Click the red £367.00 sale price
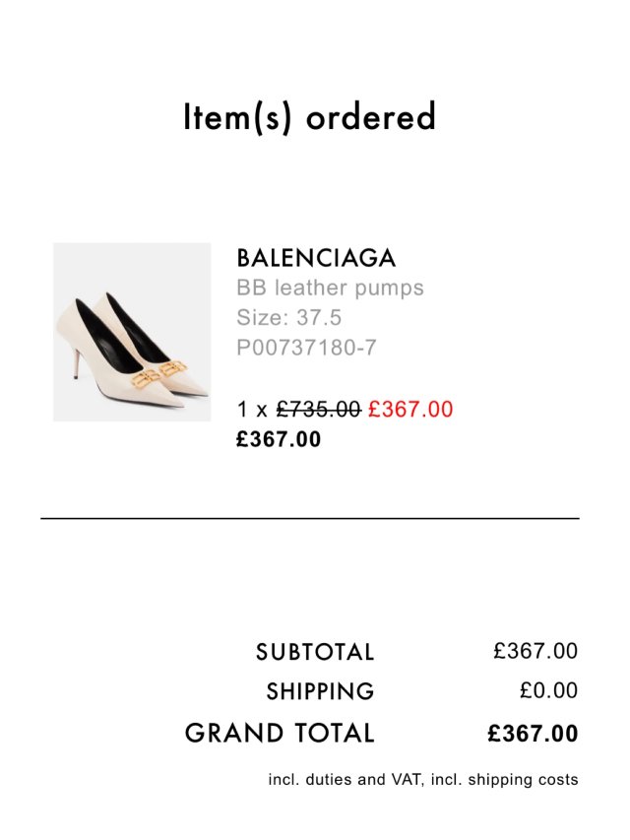The height and width of the screenshot is (840, 630). pyautogui.click(x=410, y=410)
